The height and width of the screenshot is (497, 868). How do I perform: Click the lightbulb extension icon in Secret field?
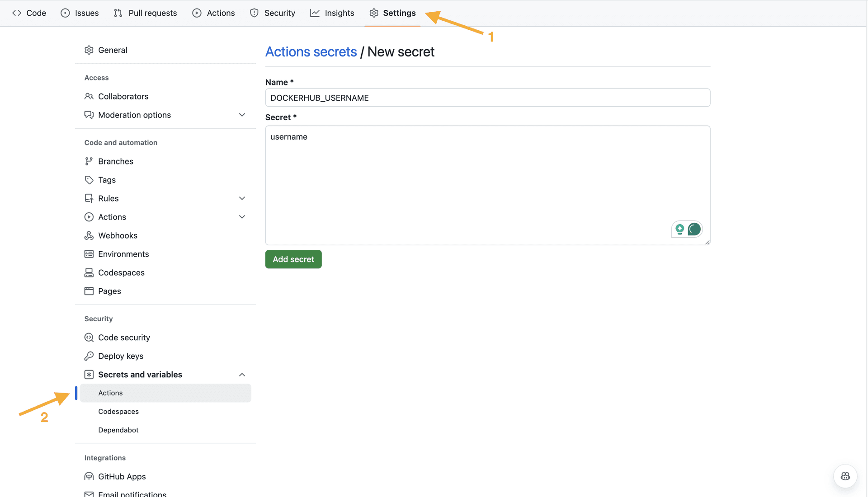pos(679,230)
